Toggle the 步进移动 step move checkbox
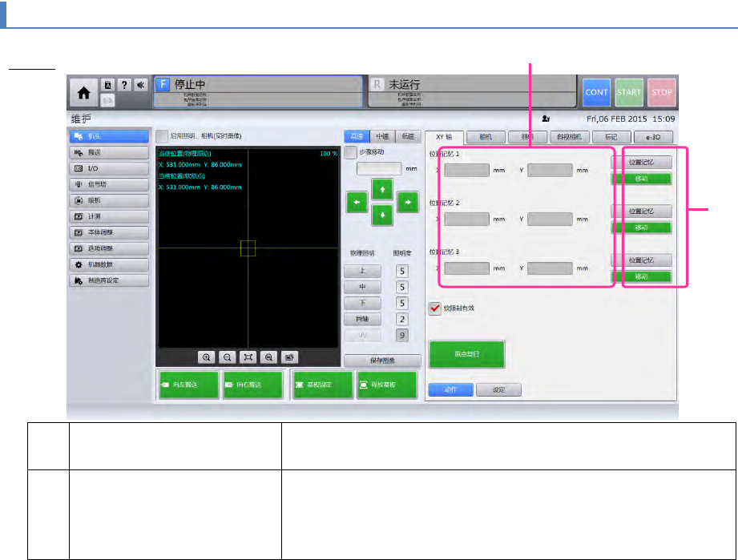Image resolution: width=738 pixels, height=560 pixels. tap(349, 152)
